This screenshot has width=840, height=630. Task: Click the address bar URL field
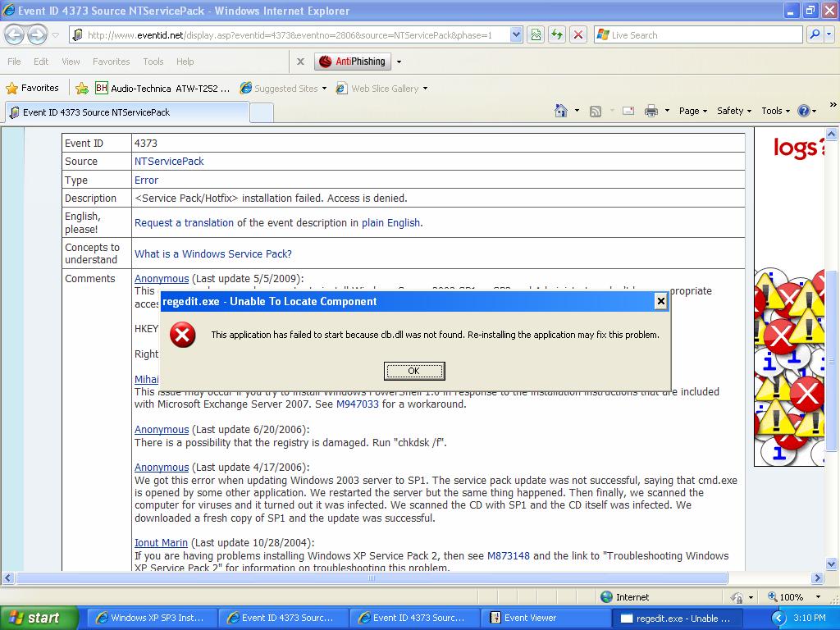click(x=295, y=34)
